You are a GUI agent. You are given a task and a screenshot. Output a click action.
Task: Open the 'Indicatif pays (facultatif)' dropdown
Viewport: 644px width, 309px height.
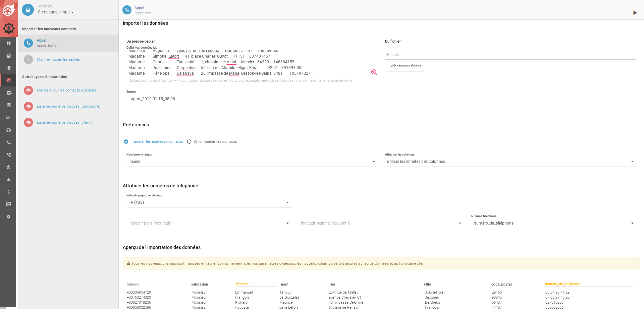point(209,223)
